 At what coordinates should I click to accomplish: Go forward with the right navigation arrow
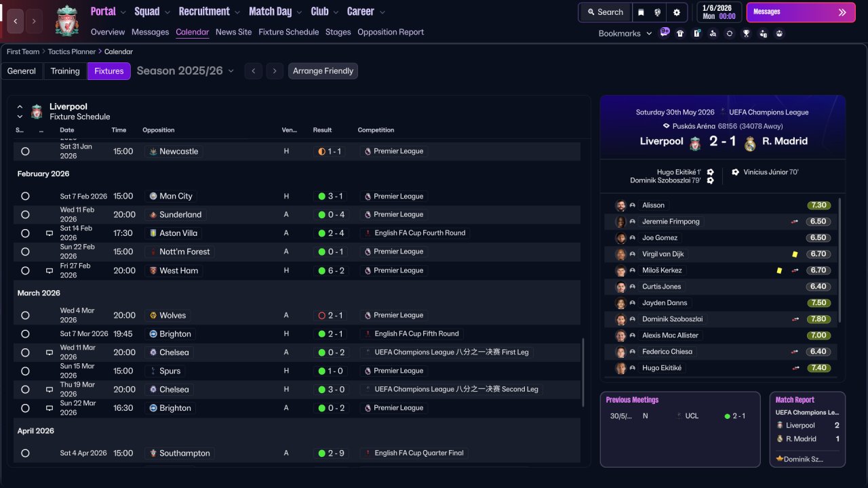(x=34, y=21)
